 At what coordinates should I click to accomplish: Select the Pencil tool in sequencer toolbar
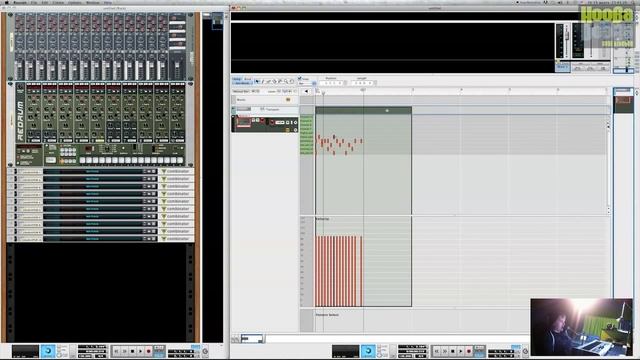click(263, 82)
